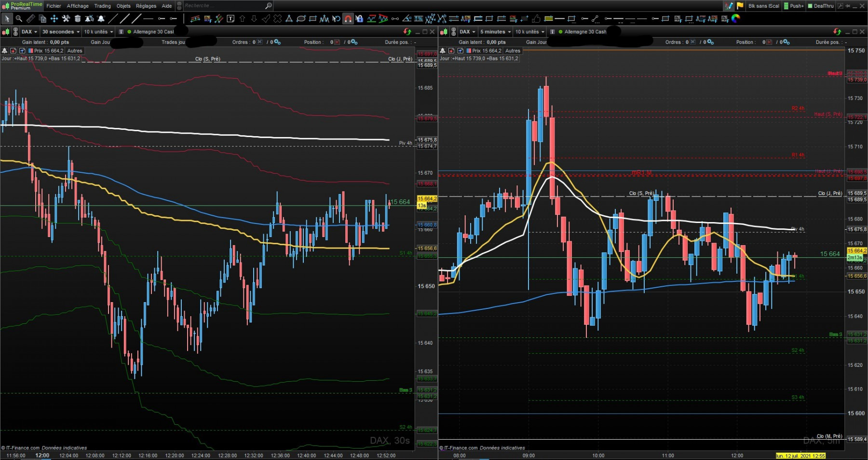Viewport: 868px width, 460px height.
Task: Click the Autres button on left chart
Action: tap(75, 51)
